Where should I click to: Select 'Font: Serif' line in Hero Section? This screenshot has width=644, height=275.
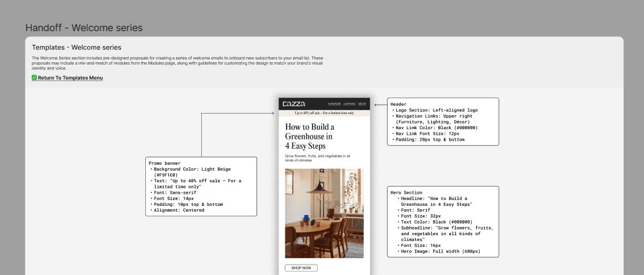click(415, 210)
